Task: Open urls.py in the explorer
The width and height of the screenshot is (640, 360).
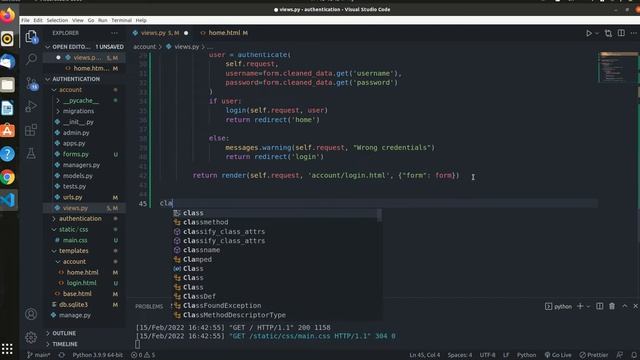Action: pyautogui.click(x=73, y=197)
